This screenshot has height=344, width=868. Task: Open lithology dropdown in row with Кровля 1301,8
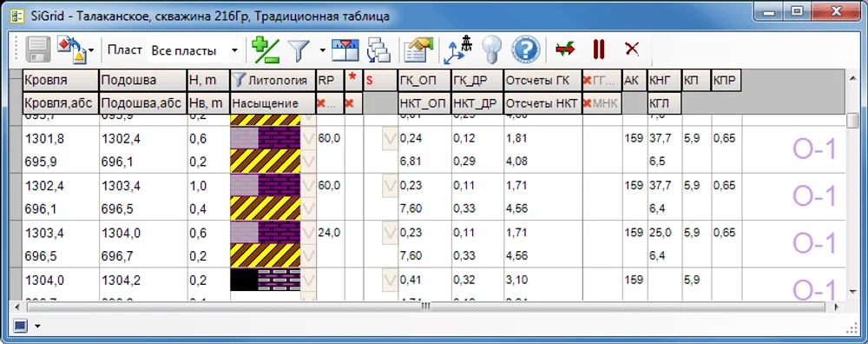click(x=308, y=138)
